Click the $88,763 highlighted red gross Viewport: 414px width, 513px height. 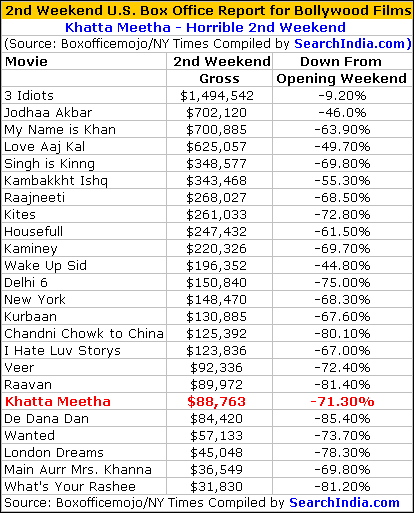(x=216, y=402)
